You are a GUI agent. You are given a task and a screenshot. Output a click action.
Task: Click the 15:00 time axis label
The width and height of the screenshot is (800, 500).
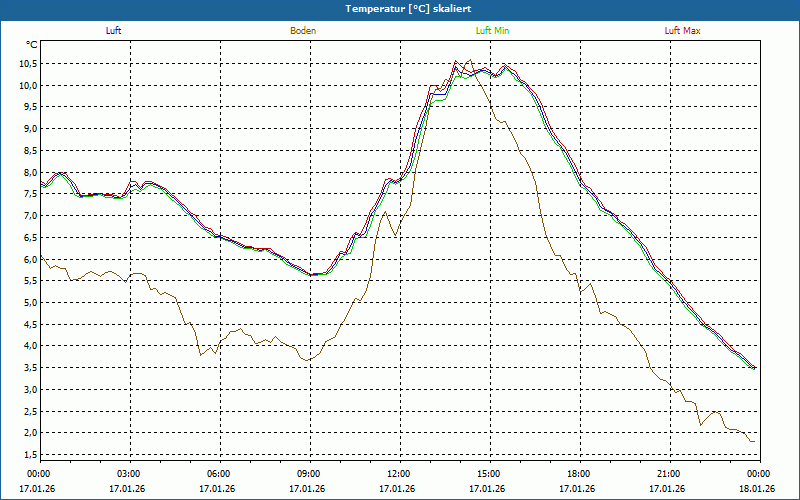(x=488, y=474)
